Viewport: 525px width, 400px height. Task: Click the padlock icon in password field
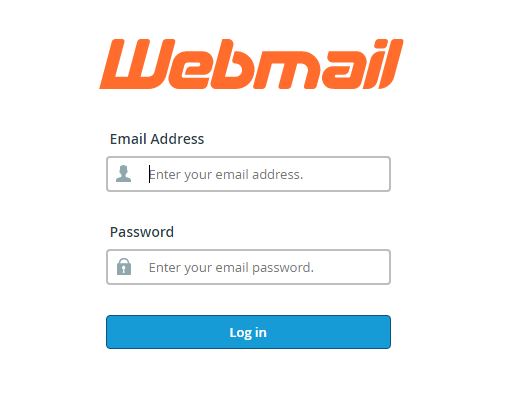click(124, 266)
